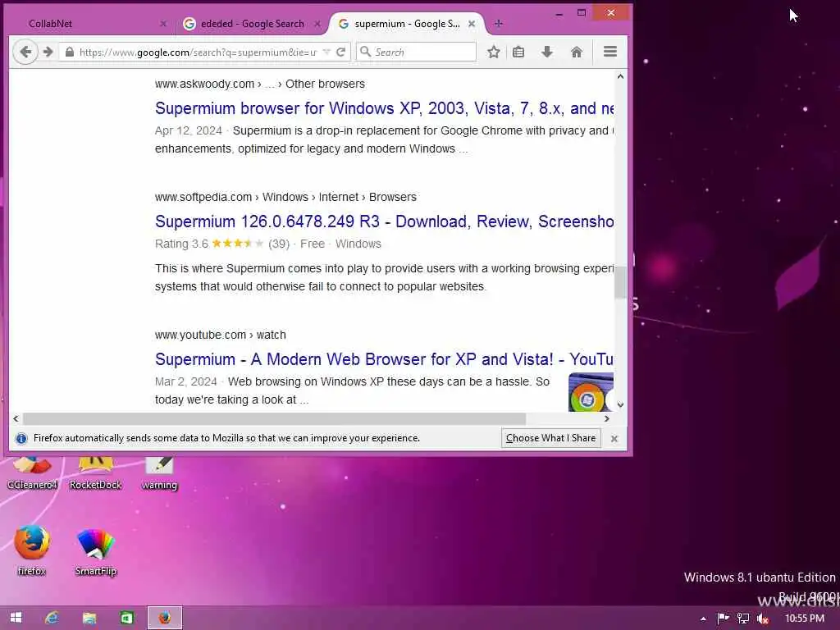Close the ededed - Google Search tab

pyautogui.click(x=317, y=24)
